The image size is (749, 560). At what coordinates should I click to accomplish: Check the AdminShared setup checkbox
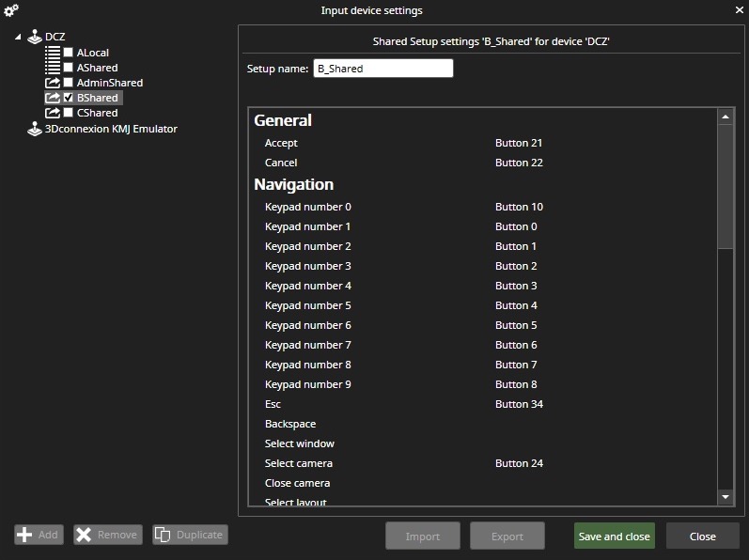click(x=69, y=83)
